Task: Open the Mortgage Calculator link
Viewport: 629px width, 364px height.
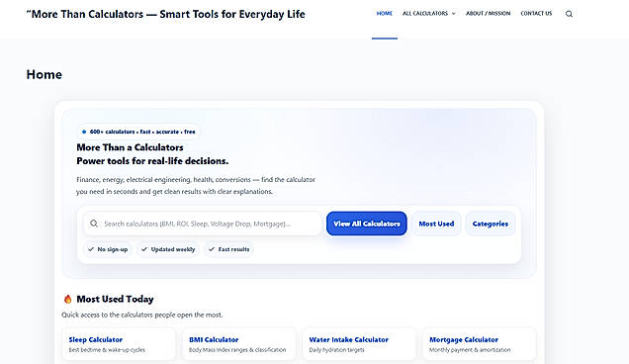Action: click(464, 339)
